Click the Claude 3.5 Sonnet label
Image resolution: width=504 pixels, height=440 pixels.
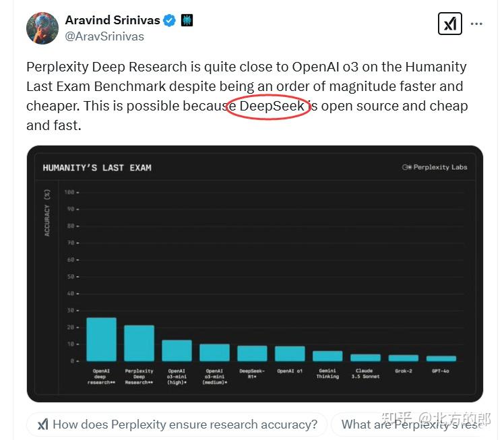coord(366,373)
